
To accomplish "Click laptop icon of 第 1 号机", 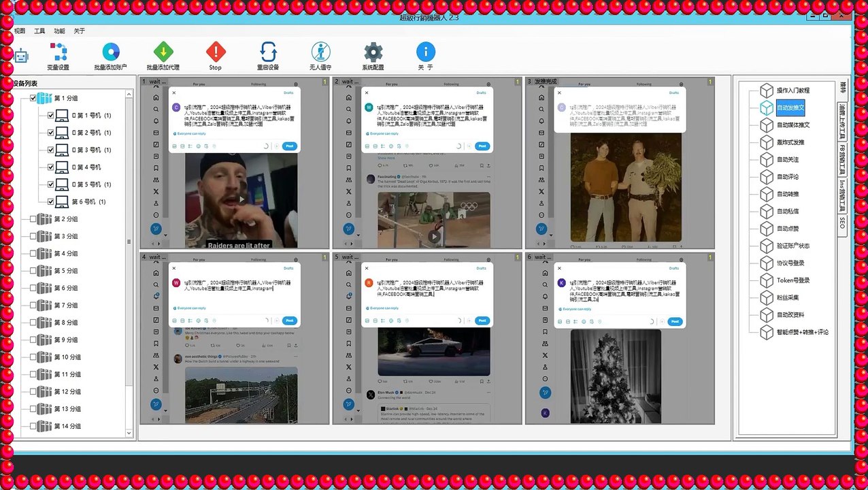I will click(62, 115).
